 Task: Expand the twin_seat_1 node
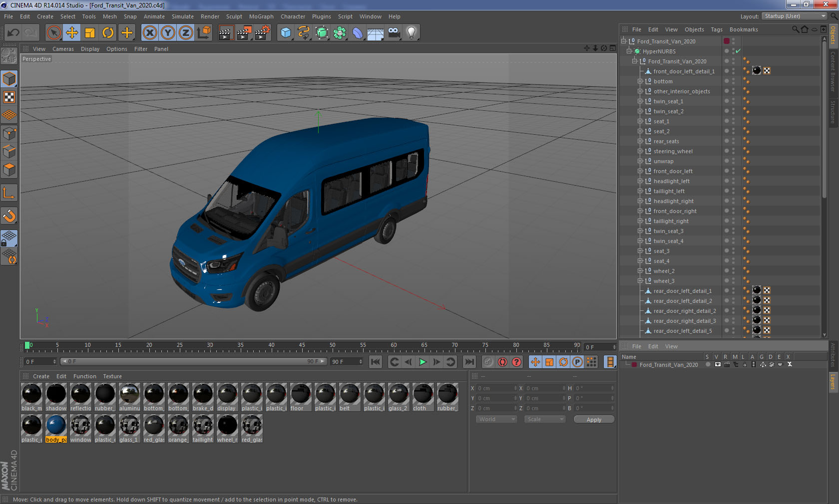pyautogui.click(x=640, y=101)
